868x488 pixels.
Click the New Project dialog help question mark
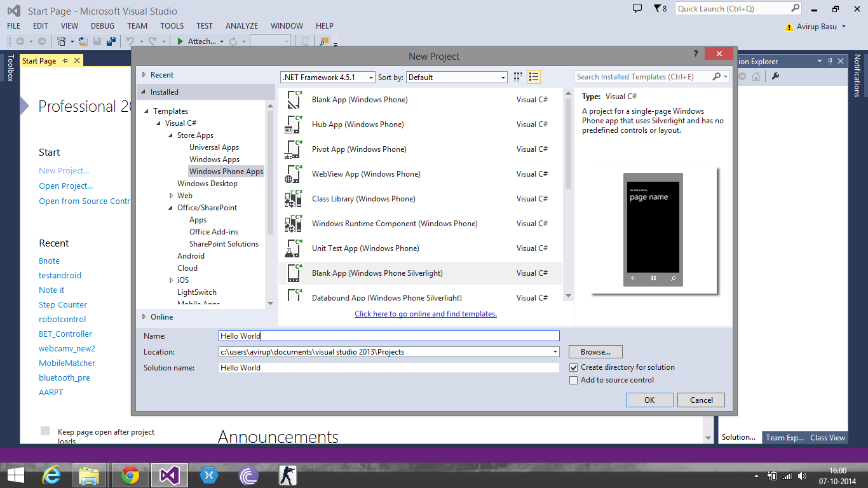[x=695, y=55]
